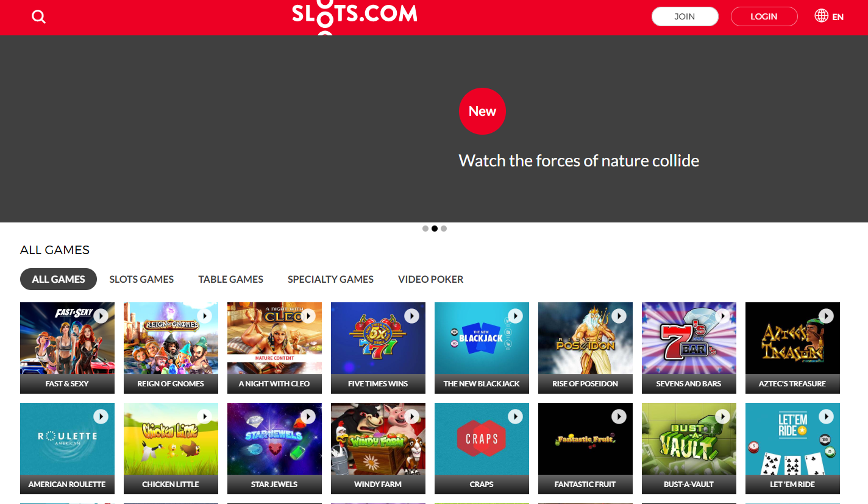Open the Aztec's Treasure game thumbnail
Viewport: 868px width, 504px height.
point(792,347)
